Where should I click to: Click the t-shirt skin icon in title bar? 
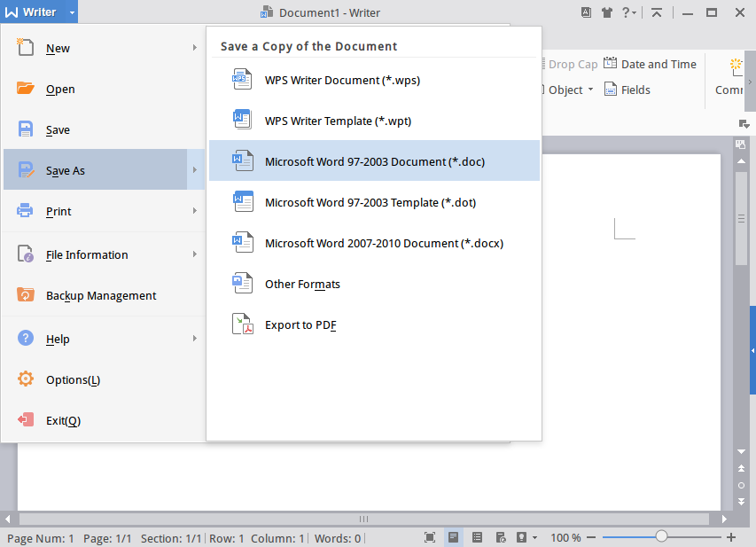coord(606,12)
